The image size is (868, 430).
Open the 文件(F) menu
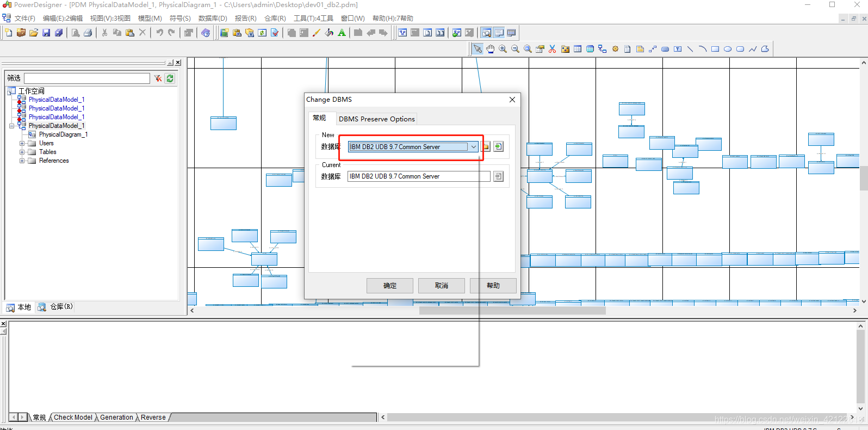click(25, 19)
